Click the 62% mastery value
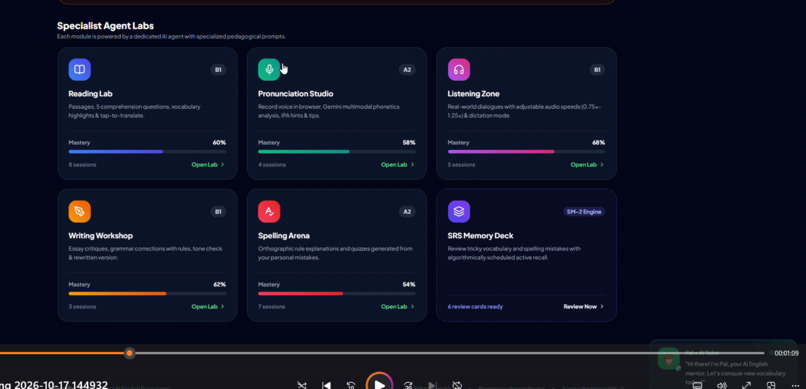Screen dimensions: 806x389 point(219,285)
